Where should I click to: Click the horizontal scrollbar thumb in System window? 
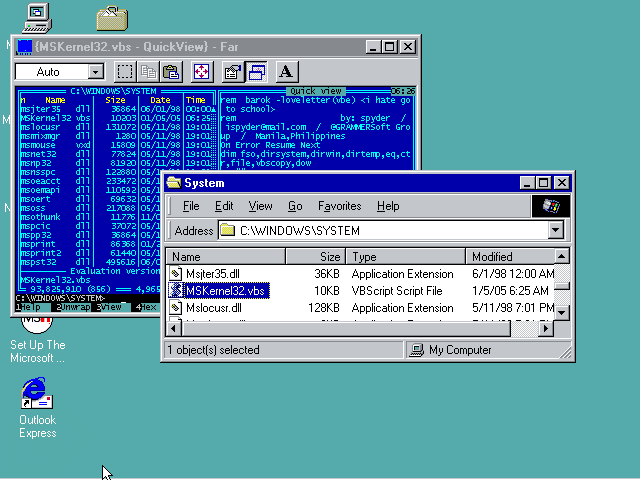point(346,329)
